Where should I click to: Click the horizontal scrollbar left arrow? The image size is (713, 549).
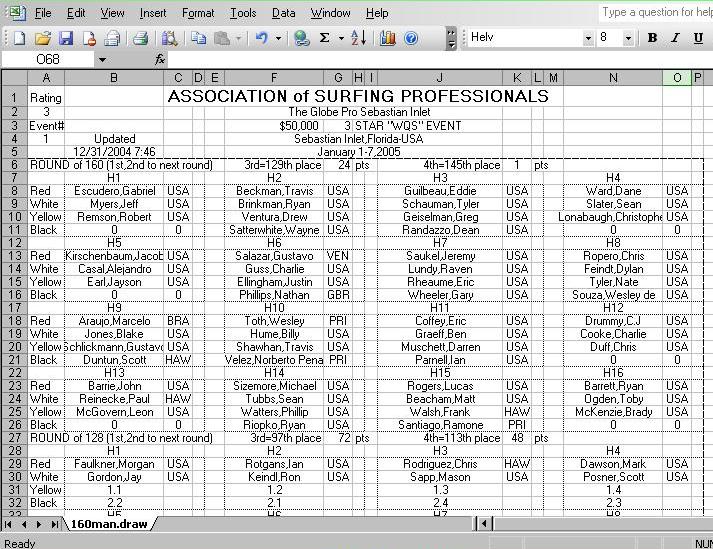click(x=484, y=524)
